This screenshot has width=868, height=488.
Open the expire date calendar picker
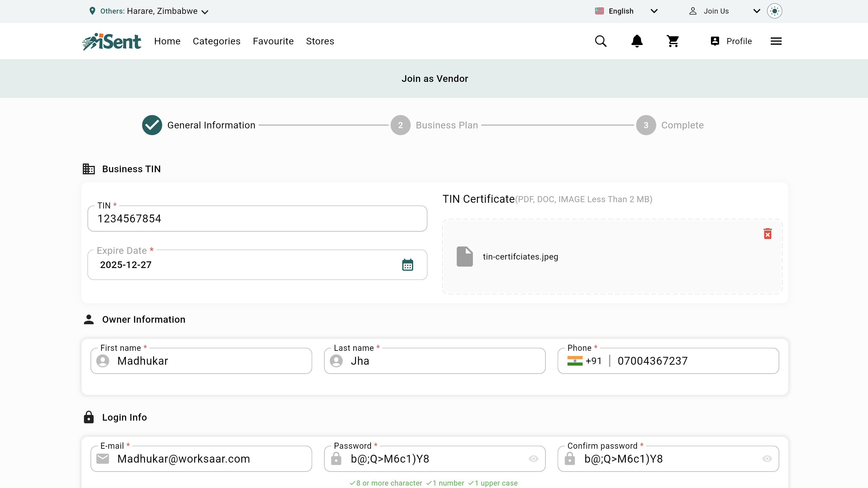(407, 265)
